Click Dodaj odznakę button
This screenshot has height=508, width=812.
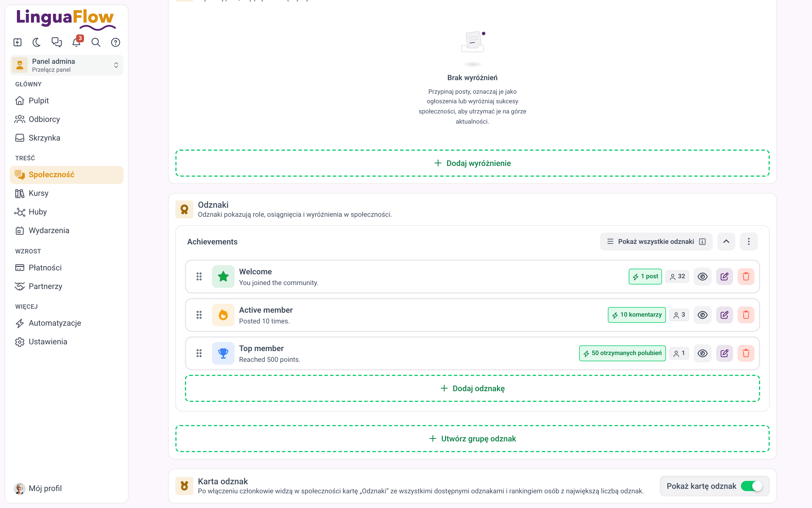tap(473, 388)
